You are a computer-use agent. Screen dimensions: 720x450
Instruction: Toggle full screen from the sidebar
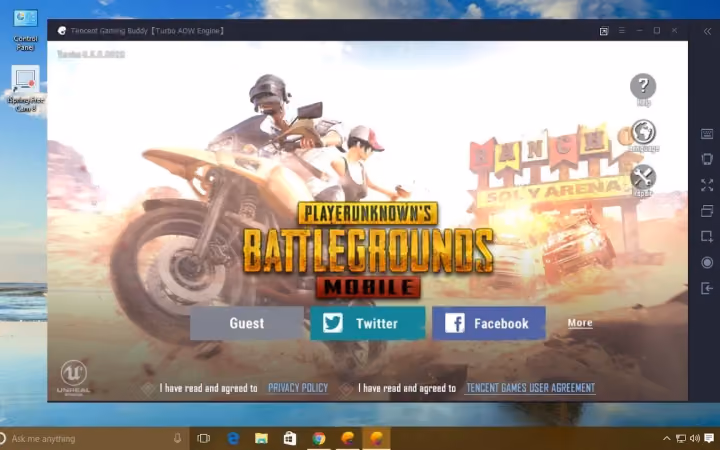tap(707, 185)
